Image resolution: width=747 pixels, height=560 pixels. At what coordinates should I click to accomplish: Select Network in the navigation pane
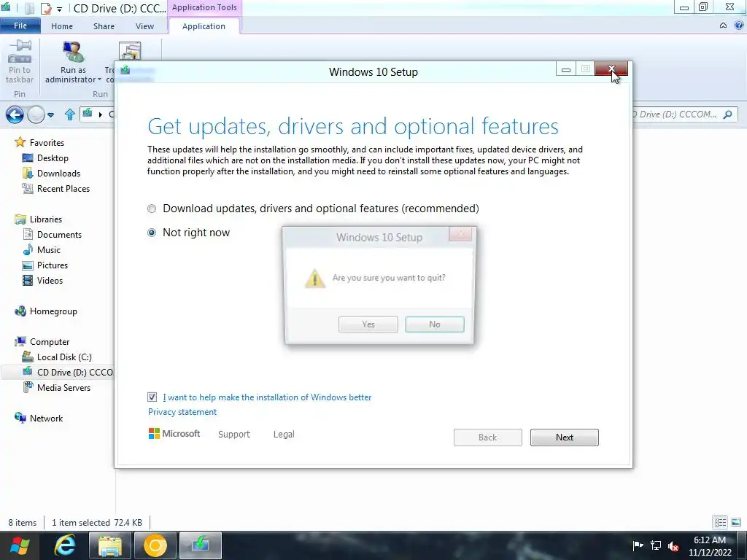(x=39, y=418)
